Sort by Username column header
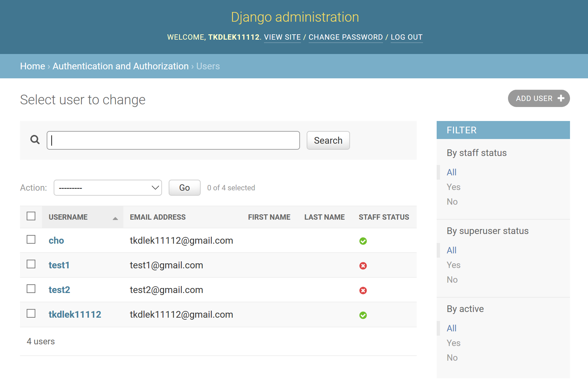The width and height of the screenshot is (588, 383). point(68,217)
